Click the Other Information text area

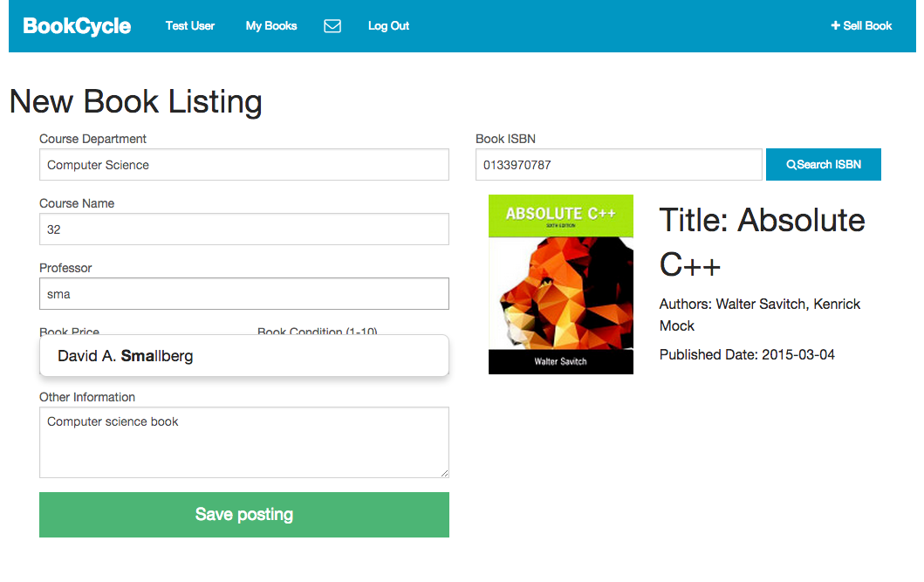click(244, 442)
